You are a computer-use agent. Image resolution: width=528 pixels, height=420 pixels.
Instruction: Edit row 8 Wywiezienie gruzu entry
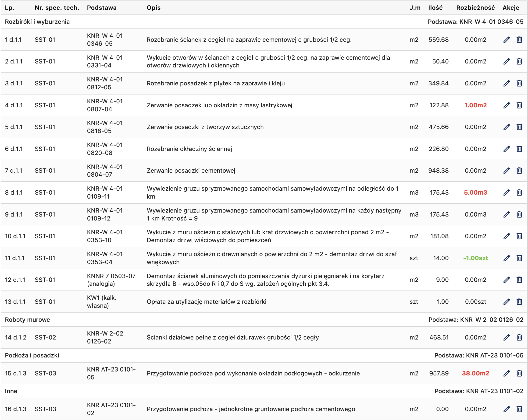[x=507, y=192]
